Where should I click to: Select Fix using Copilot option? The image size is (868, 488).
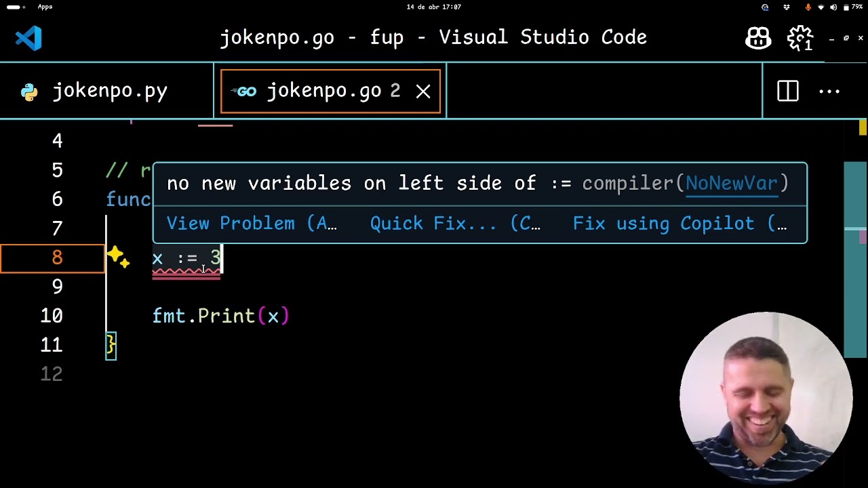coord(680,224)
